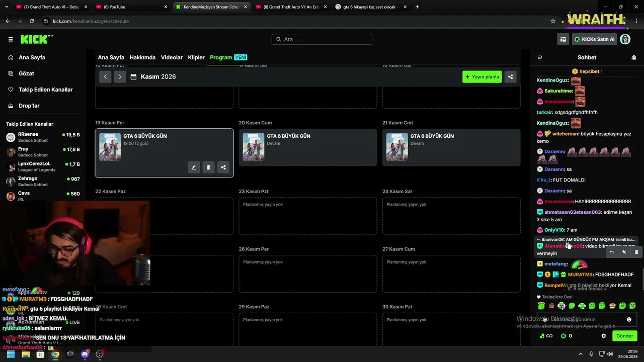Open the emoji picker in chat input
This screenshot has width=644, height=362.
pyautogui.click(x=629, y=319)
